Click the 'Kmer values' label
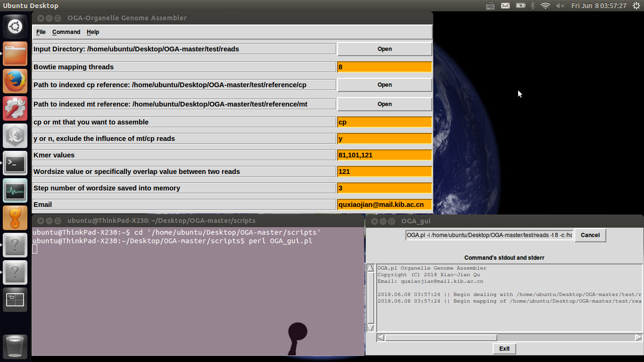644x362 pixels. [x=184, y=155]
